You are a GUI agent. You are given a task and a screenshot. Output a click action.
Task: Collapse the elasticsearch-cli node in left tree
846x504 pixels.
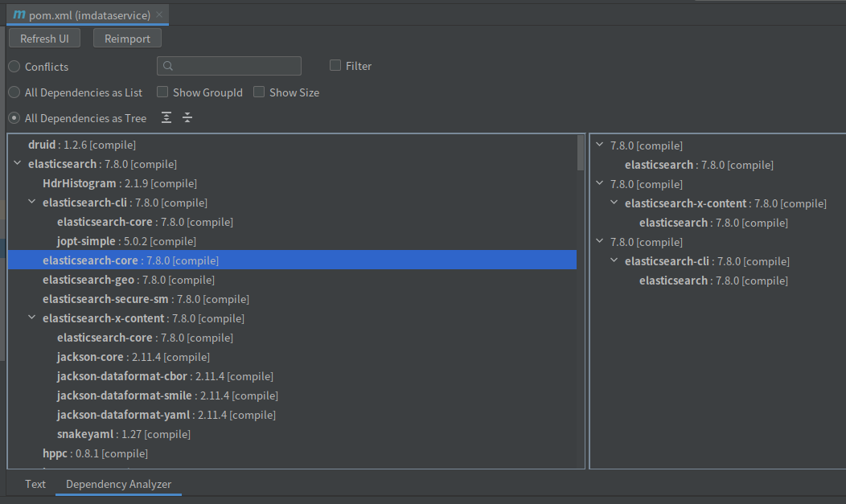pyautogui.click(x=32, y=202)
